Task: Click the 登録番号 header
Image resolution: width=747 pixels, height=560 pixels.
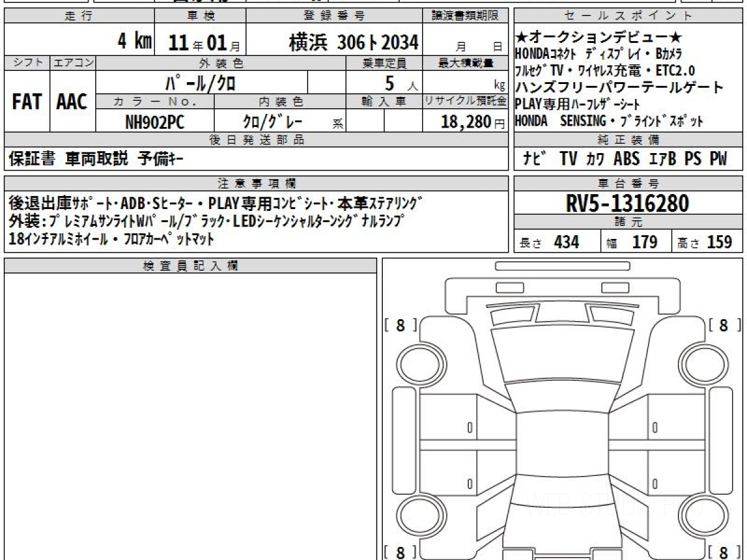Action: pyautogui.click(x=334, y=16)
